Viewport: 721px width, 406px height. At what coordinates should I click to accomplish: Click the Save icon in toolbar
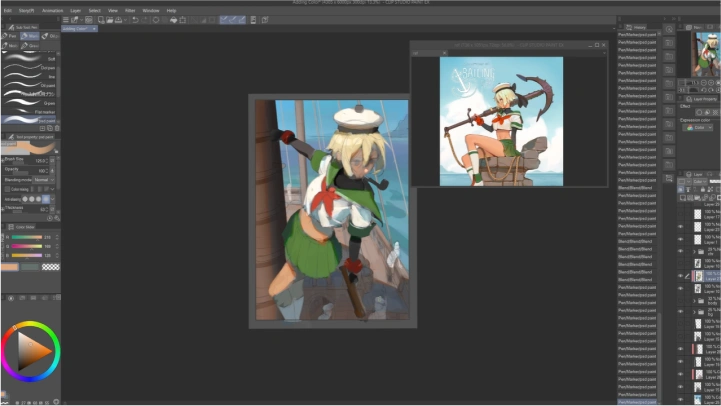118,20
